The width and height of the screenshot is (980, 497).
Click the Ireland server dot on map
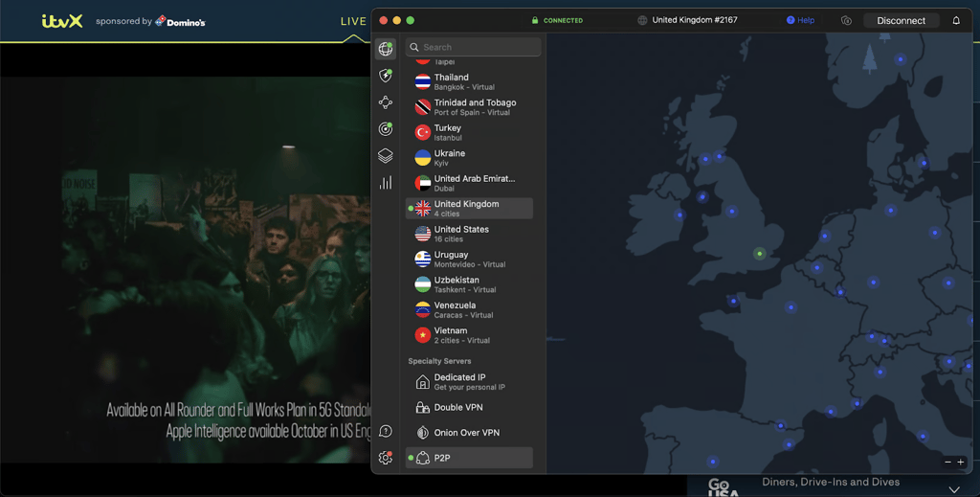[x=680, y=215]
